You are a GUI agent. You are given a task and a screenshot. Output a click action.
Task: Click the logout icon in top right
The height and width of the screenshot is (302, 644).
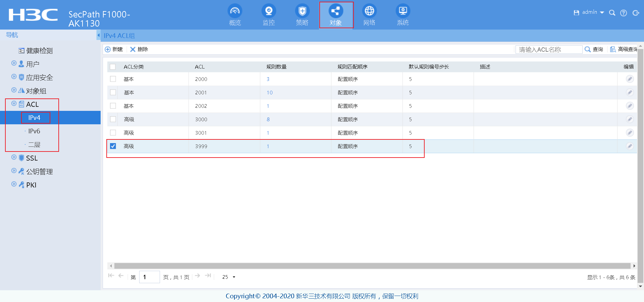pos(636,13)
